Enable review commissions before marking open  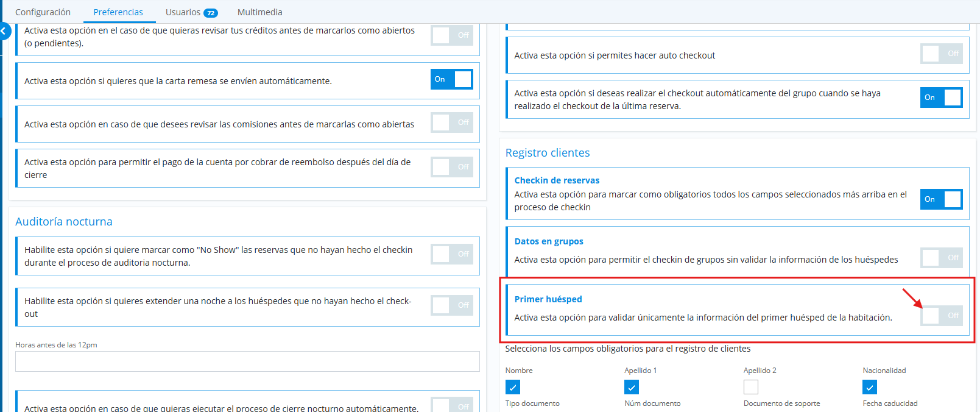(452, 123)
